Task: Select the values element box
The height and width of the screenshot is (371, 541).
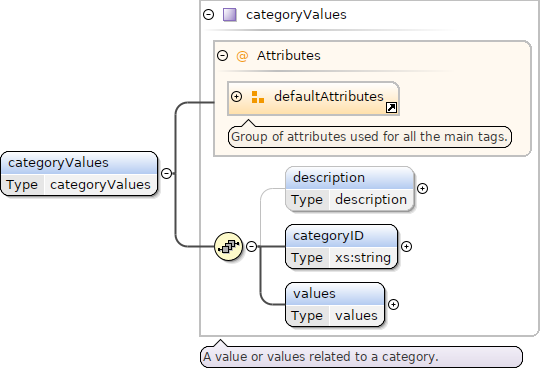Action: [335, 304]
